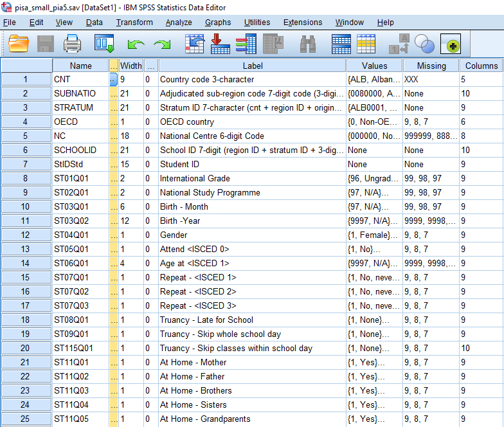Click the Redo green arrow
The image size is (504, 427).
pos(162,44)
